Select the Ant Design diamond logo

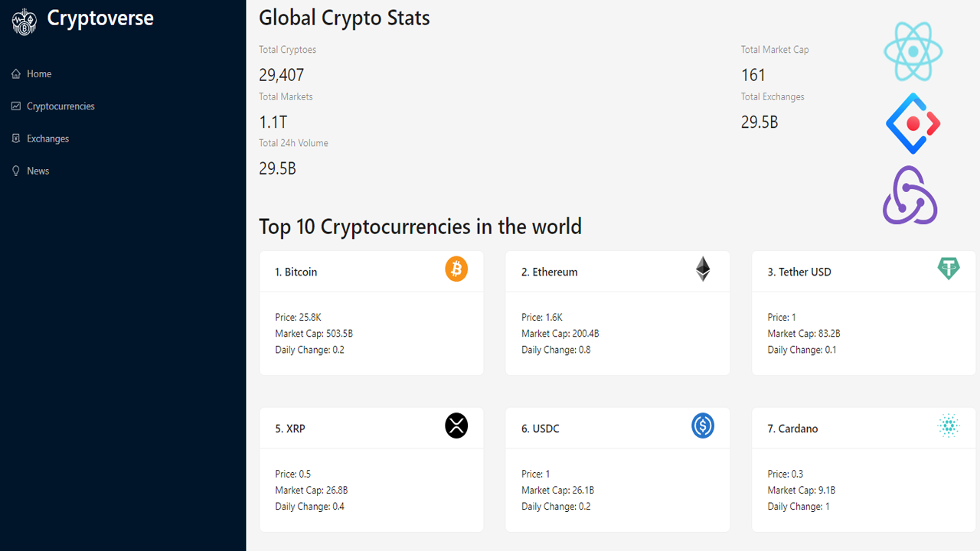pos(912,122)
